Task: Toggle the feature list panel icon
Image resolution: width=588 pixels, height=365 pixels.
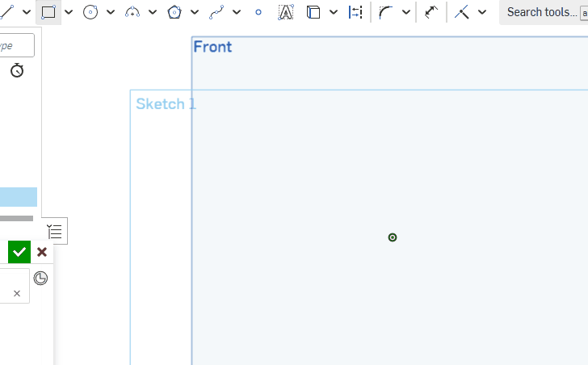Action: click(x=55, y=232)
